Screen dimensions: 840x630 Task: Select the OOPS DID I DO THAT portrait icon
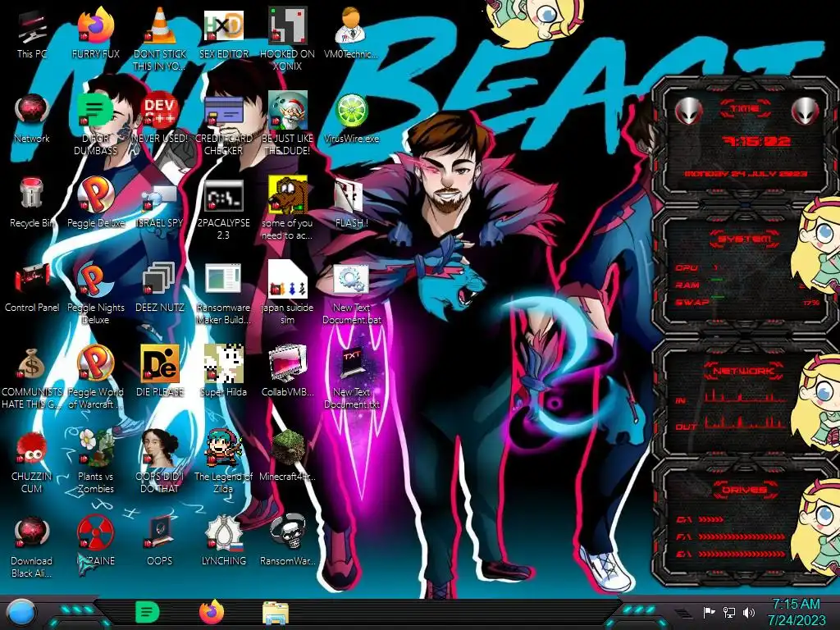(x=160, y=462)
